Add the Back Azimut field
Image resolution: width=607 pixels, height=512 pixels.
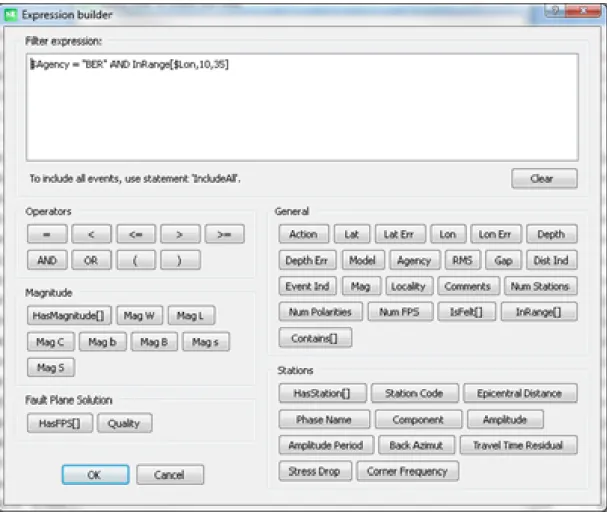pyautogui.click(x=417, y=445)
